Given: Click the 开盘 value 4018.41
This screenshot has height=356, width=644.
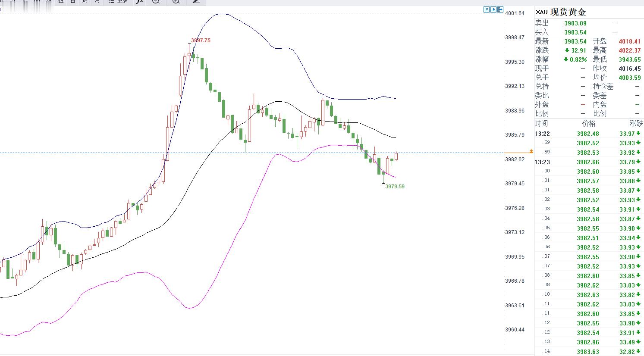Looking at the screenshot, I should point(630,41).
